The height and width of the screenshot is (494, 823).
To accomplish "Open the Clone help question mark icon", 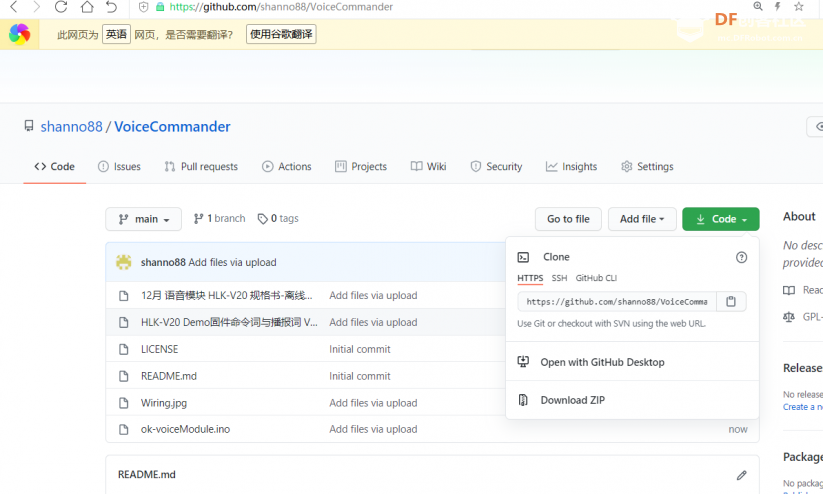I will click(x=741, y=257).
